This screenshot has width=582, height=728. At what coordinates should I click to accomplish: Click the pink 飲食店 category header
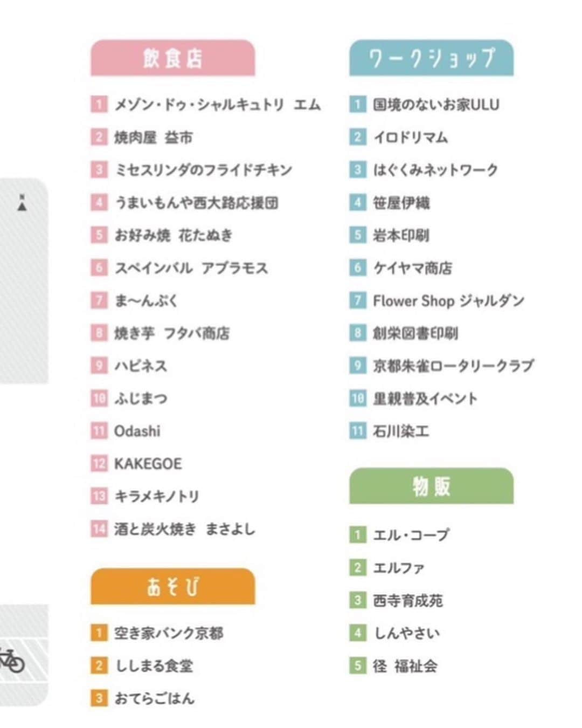point(172,58)
